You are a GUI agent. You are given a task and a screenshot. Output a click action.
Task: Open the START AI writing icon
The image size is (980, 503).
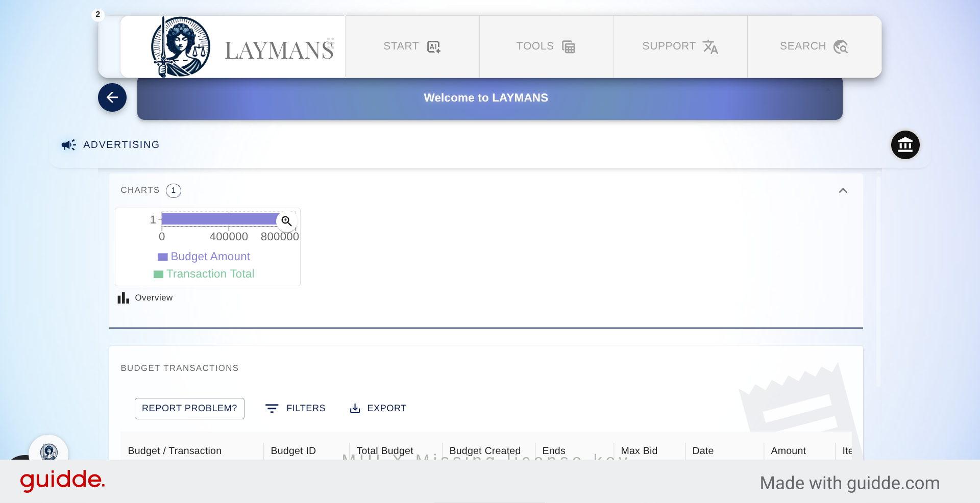pyautogui.click(x=434, y=46)
